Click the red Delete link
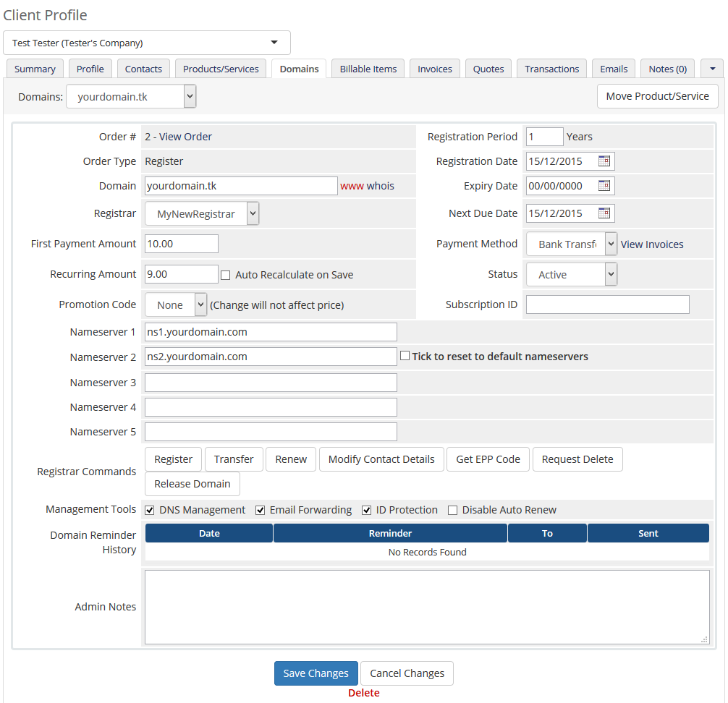Image resolution: width=728 pixels, height=703 pixels. (x=364, y=693)
